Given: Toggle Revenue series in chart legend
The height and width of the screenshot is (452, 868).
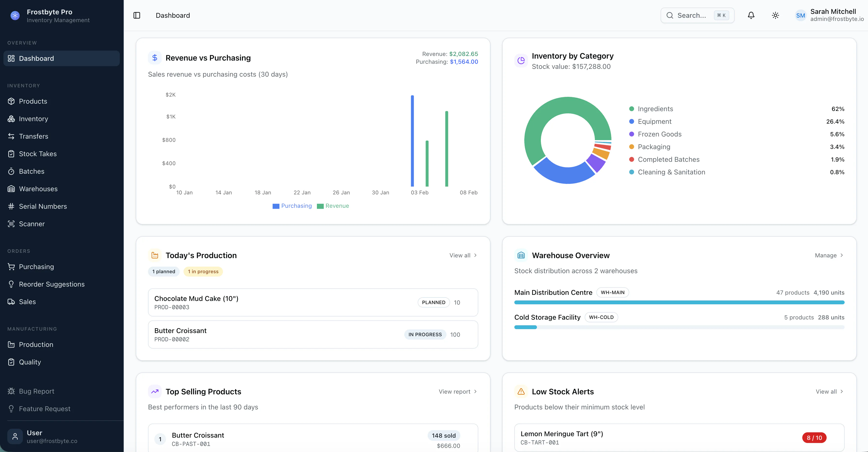Looking at the screenshot, I should (333, 206).
